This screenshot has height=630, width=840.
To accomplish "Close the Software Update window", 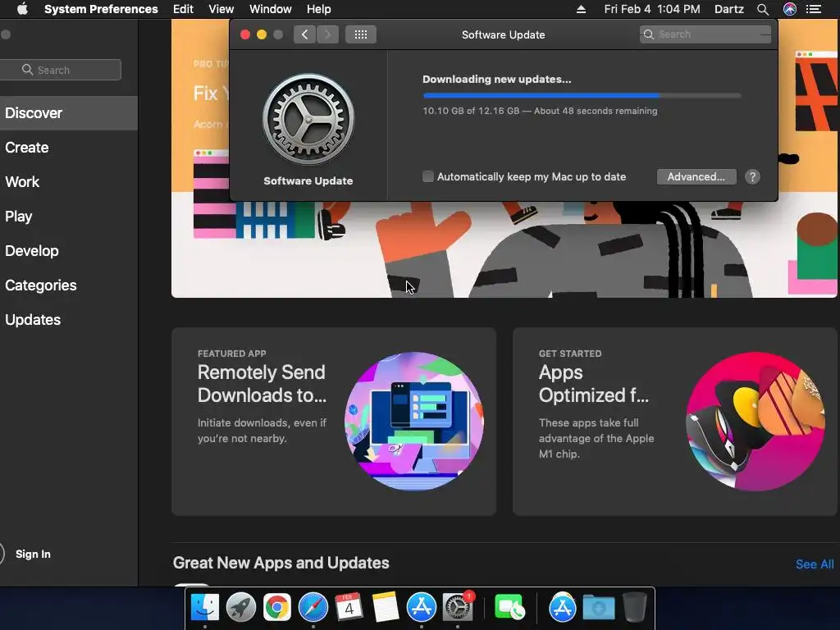I will pyautogui.click(x=245, y=34).
